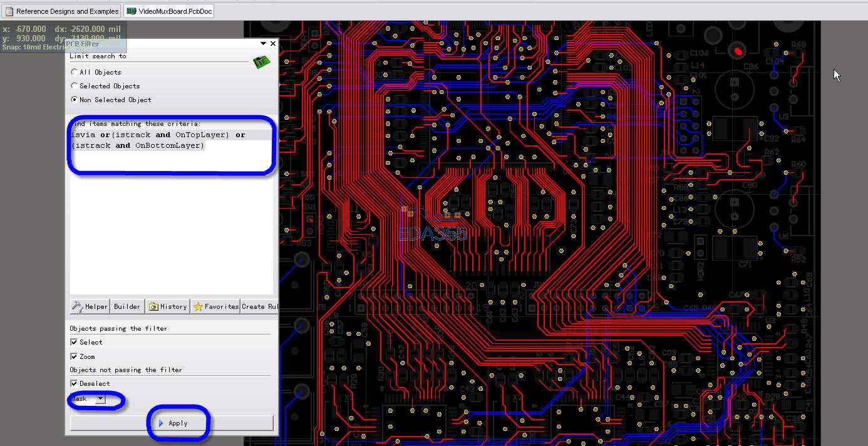This screenshot has width=868, height=446.
Task: Expand the Mask dropdown list
Action: pyautogui.click(x=100, y=399)
